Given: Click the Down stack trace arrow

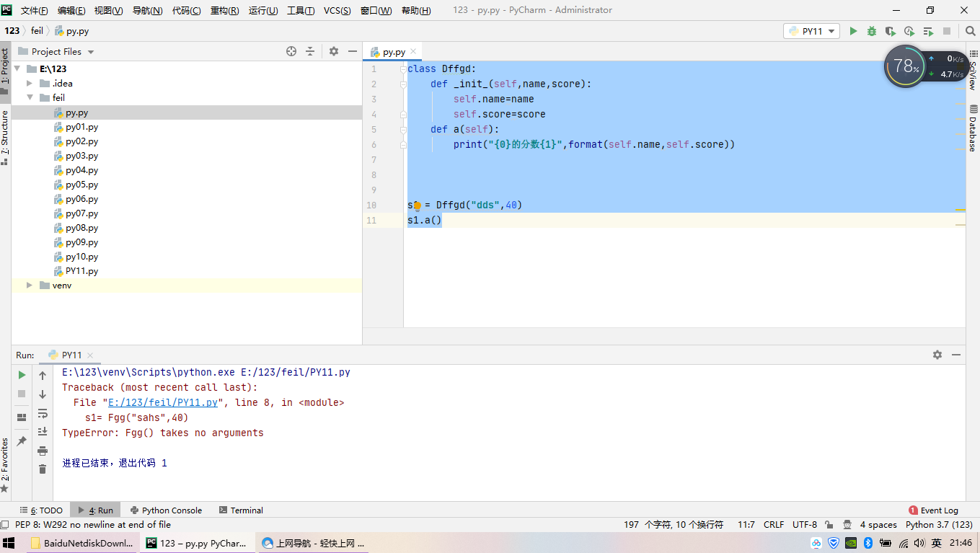Looking at the screenshot, I should click(43, 394).
